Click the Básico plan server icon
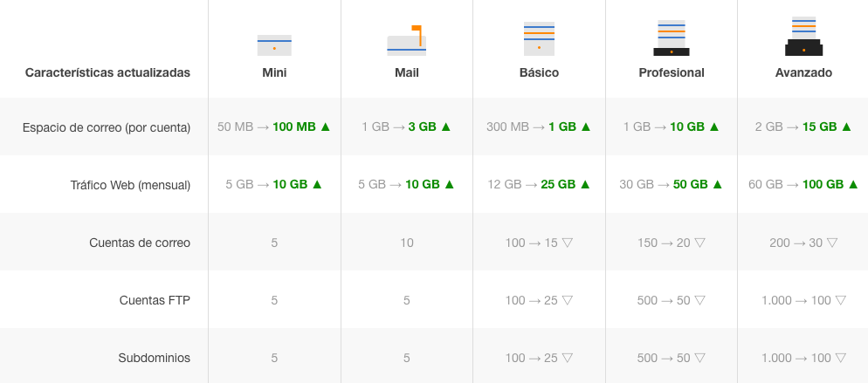 coord(539,38)
